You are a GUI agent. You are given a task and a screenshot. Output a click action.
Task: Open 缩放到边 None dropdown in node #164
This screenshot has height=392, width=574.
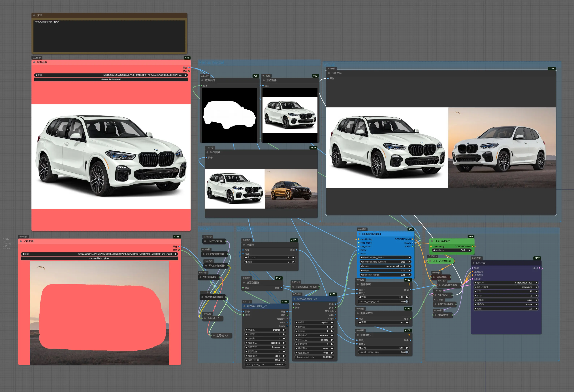coord(265,356)
